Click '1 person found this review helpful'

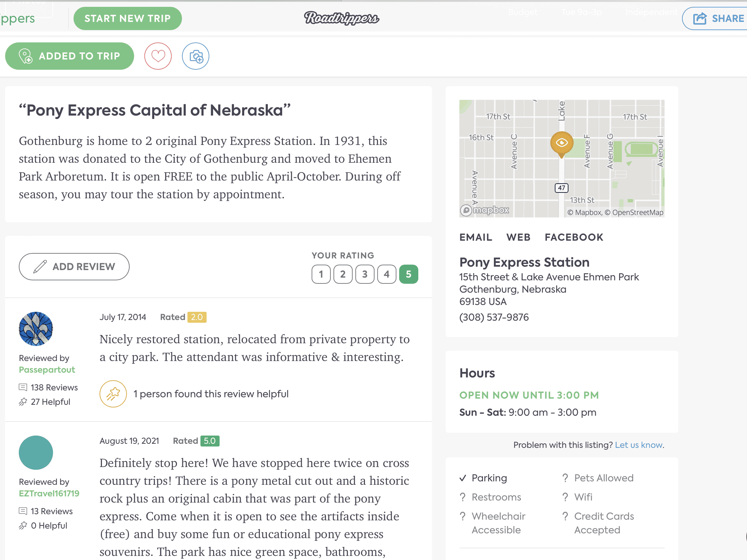tap(211, 394)
